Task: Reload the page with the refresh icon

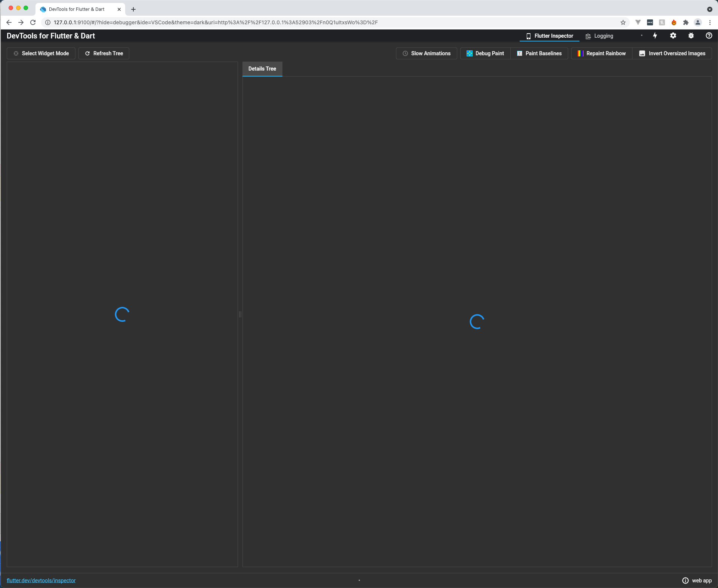Action: click(33, 22)
